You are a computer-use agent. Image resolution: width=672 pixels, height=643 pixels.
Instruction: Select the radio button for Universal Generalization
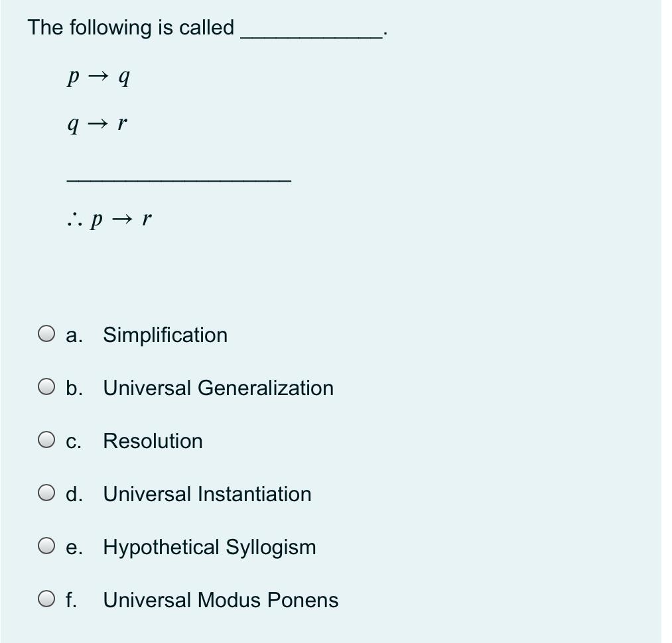pyautogui.click(x=46, y=387)
